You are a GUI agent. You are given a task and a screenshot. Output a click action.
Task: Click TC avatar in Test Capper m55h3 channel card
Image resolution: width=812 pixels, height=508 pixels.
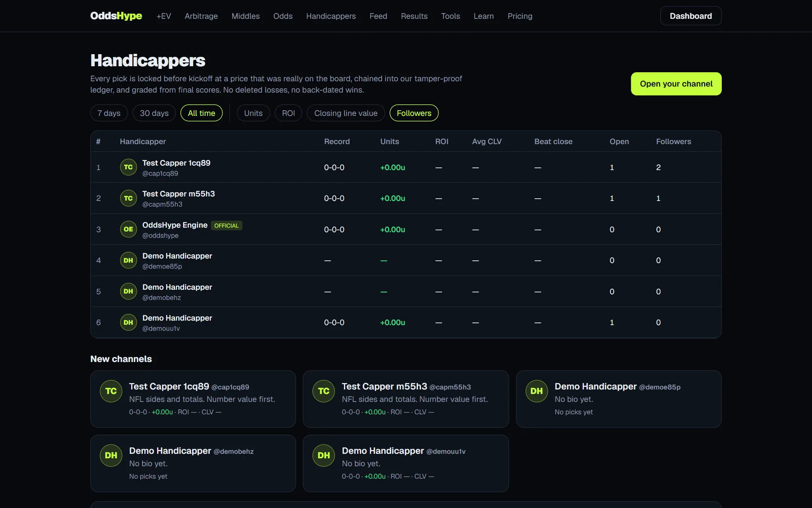coord(324,391)
